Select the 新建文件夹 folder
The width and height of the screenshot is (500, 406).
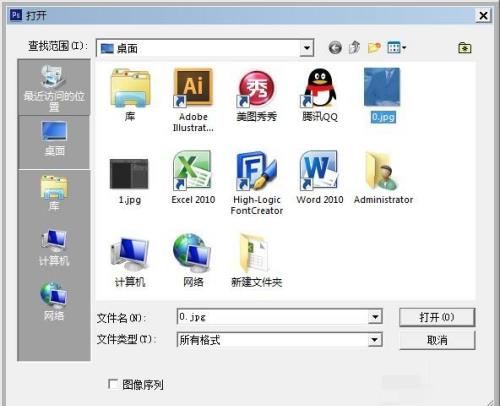[x=256, y=261]
